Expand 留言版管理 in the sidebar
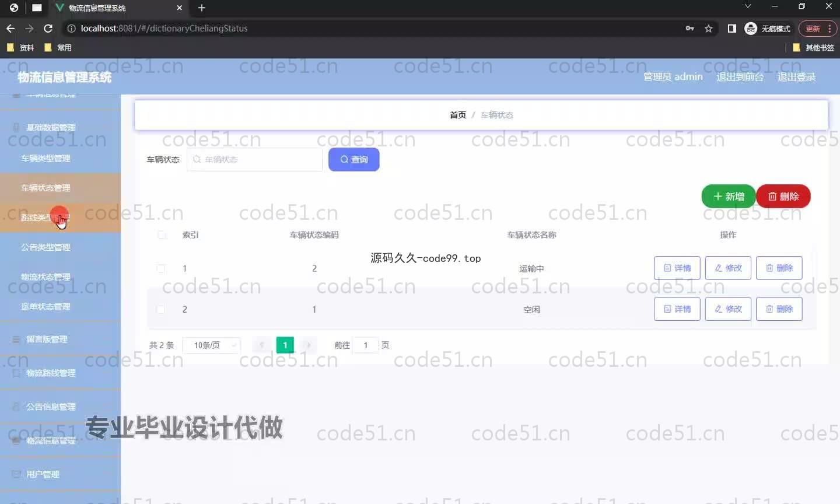Viewport: 840px width, 504px height. click(60, 339)
